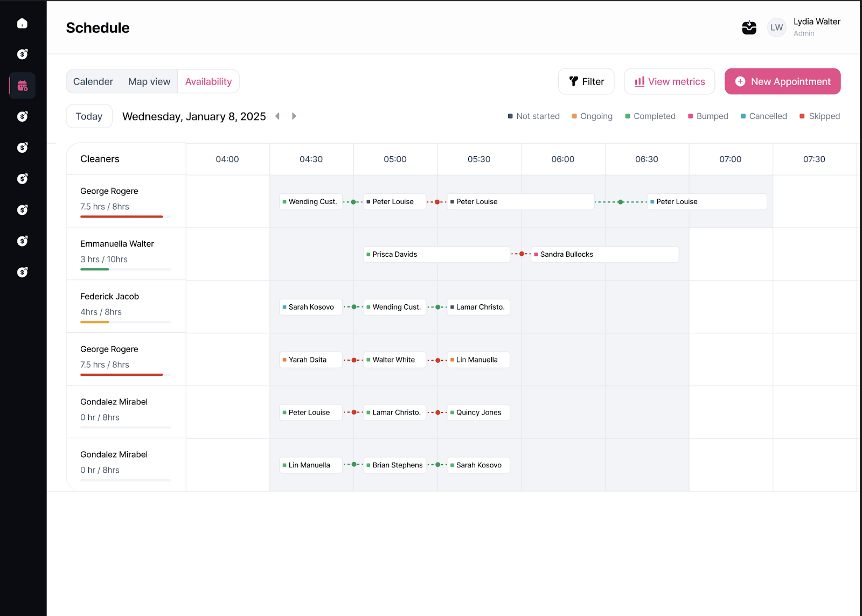
Task: Open Federick Jacob cleaner row
Action: point(126,306)
